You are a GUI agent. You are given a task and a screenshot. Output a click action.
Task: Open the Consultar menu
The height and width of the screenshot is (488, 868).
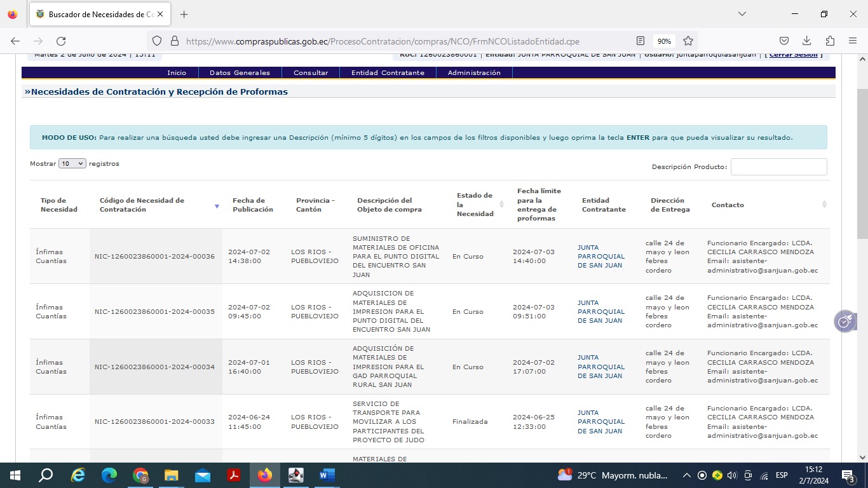(x=311, y=73)
